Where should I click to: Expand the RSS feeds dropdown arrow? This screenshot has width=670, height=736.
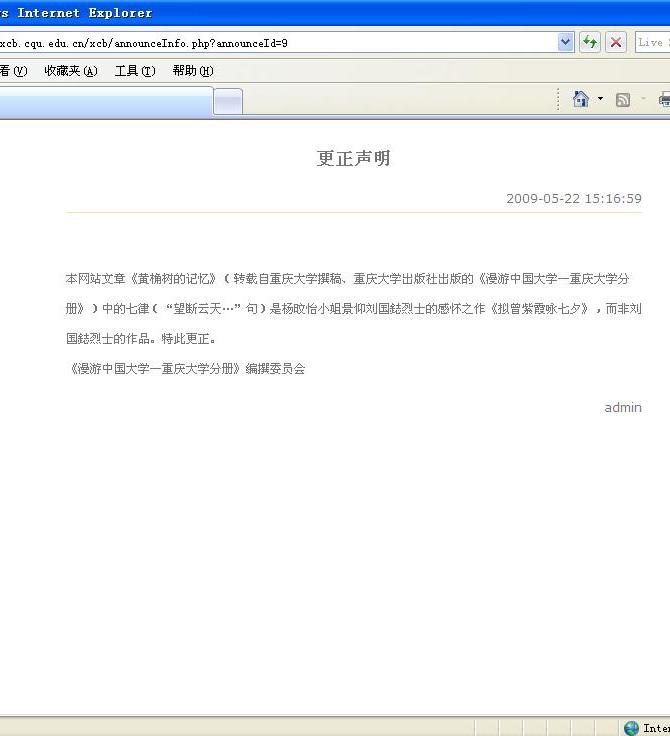click(x=643, y=99)
